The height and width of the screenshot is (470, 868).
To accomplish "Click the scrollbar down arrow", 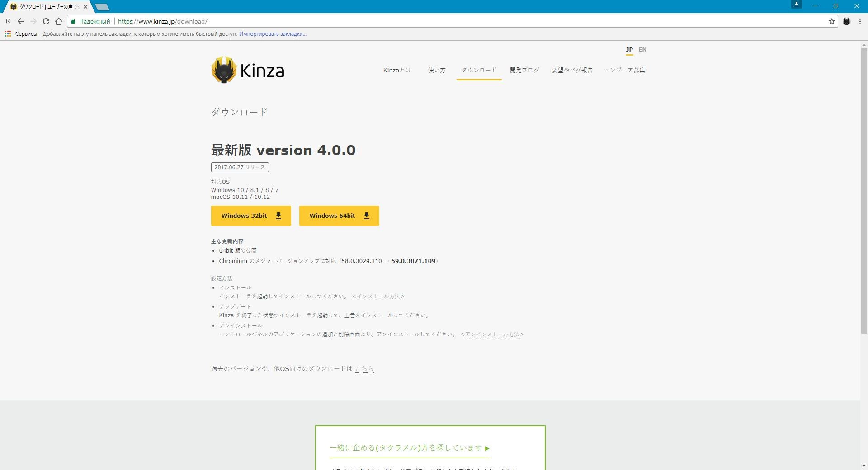I will [x=864, y=466].
